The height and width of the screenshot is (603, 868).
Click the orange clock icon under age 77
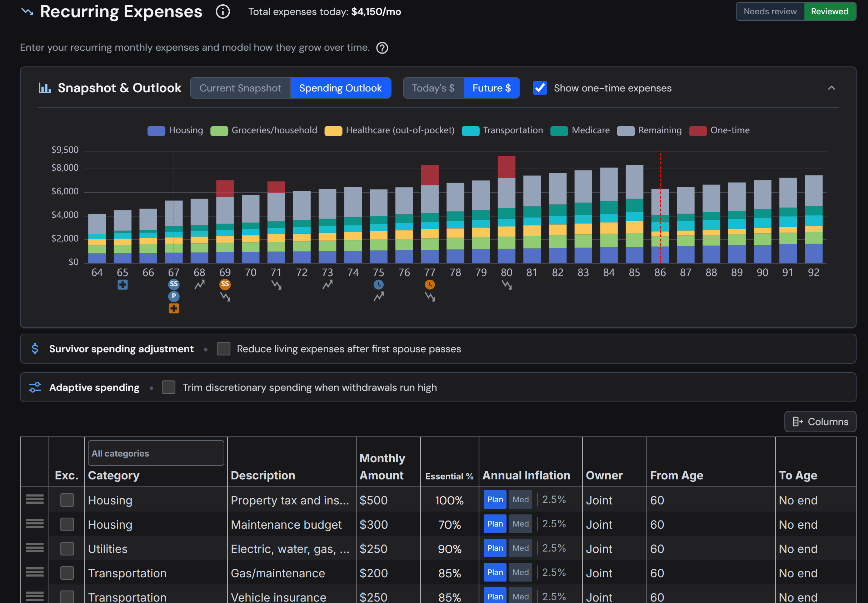429,284
